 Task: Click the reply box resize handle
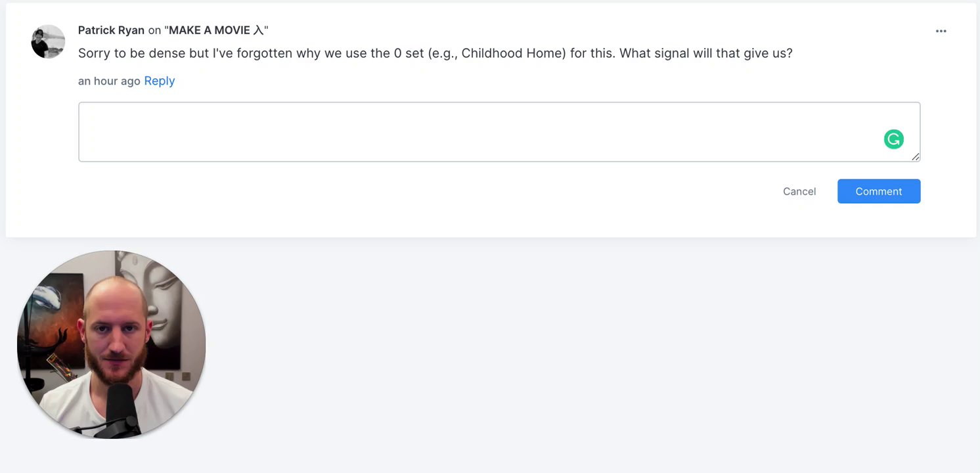click(x=915, y=156)
